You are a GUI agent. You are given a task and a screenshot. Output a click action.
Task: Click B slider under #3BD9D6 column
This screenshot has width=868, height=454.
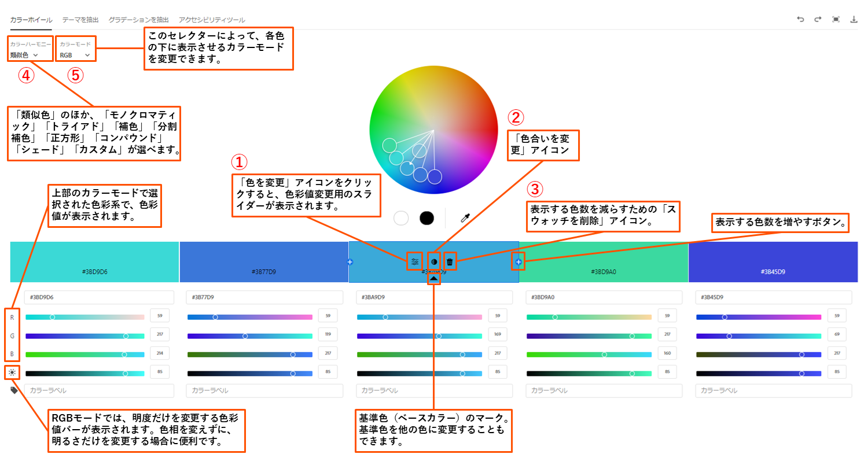click(x=85, y=355)
